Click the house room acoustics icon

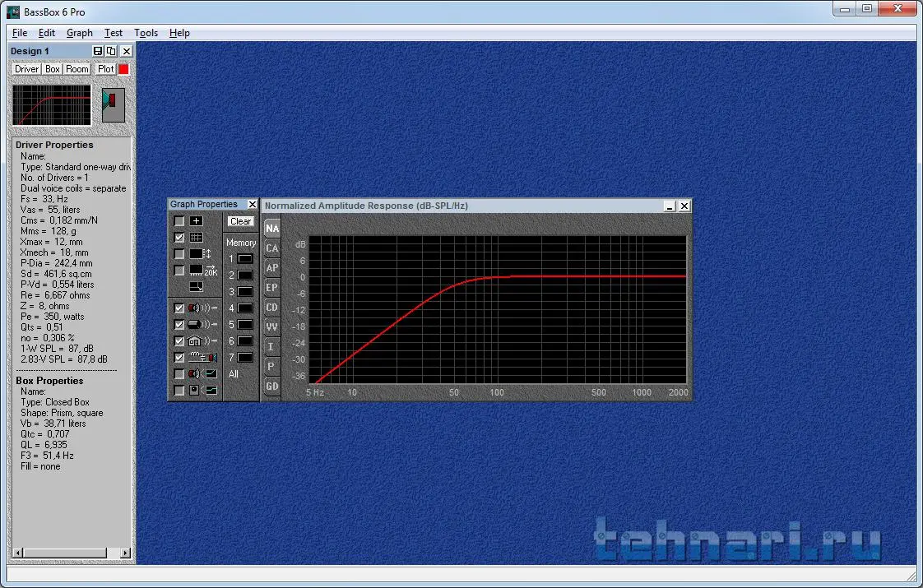(x=202, y=341)
